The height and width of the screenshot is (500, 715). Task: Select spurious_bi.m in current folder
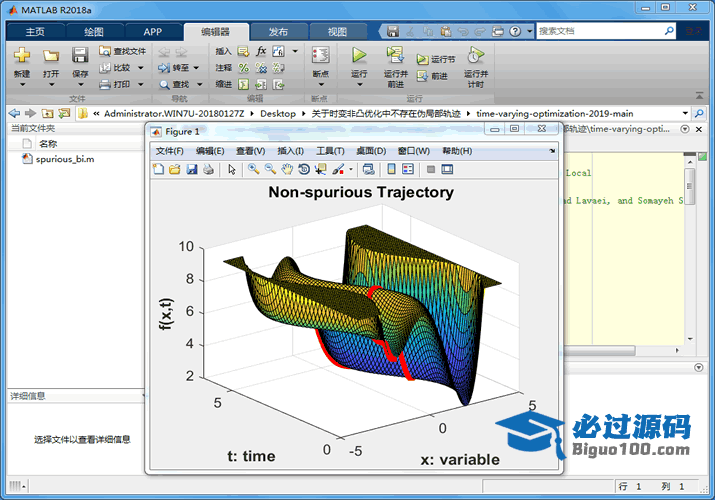point(65,159)
